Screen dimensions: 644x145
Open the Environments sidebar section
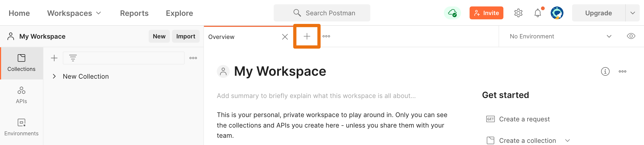[21, 128]
